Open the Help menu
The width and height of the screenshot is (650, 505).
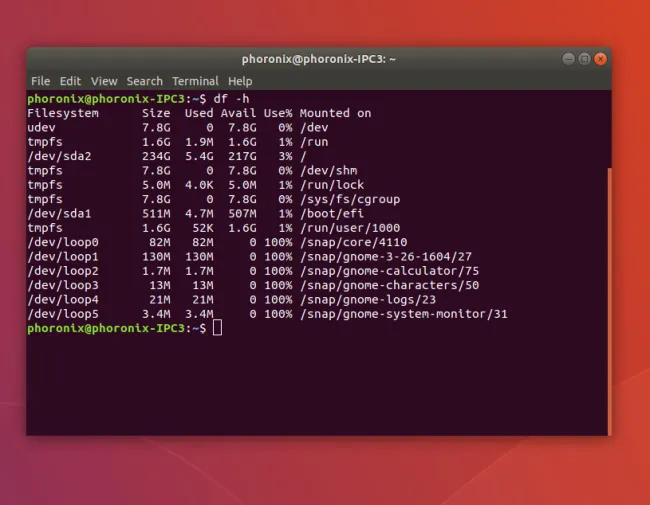240,81
